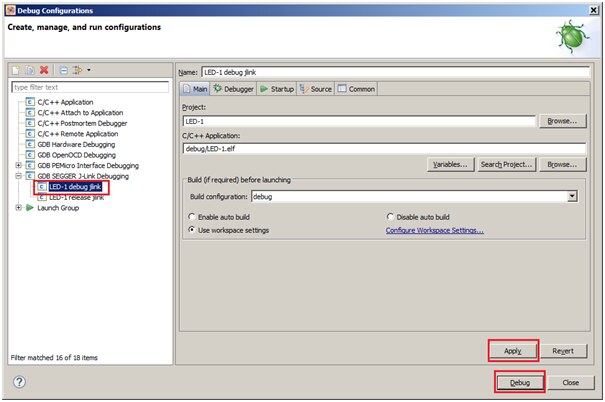
Task: Click the GDB SEGGER J-Link Debugging icon
Action: click(30, 176)
